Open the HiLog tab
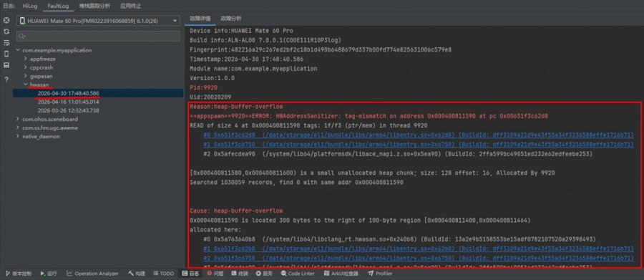 coord(29,6)
